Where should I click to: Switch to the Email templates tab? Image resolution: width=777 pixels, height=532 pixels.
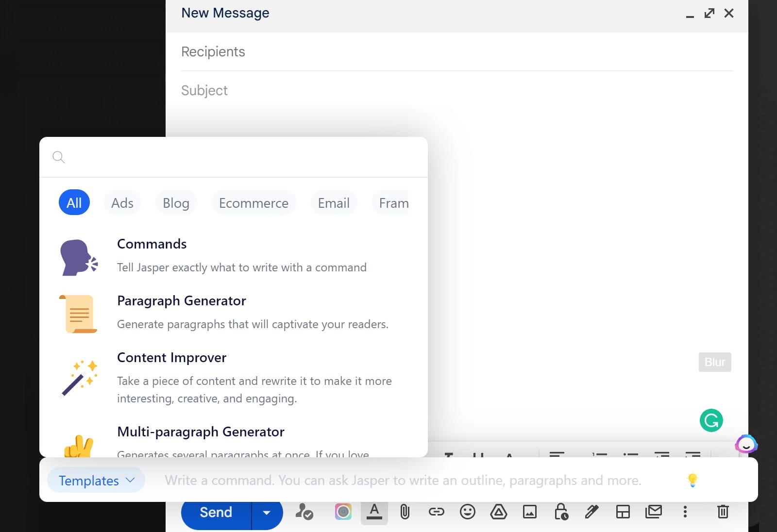[334, 202]
